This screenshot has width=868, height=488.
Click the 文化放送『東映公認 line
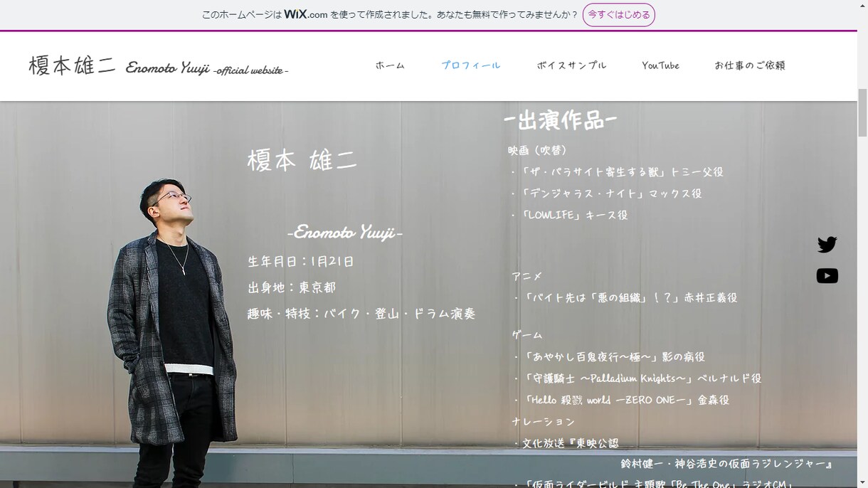(566, 443)
